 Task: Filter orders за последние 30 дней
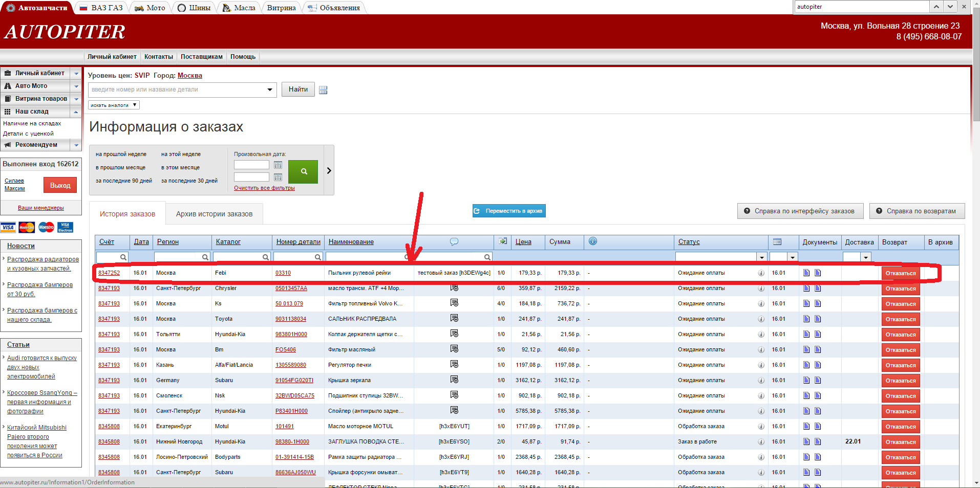point(189,181)
